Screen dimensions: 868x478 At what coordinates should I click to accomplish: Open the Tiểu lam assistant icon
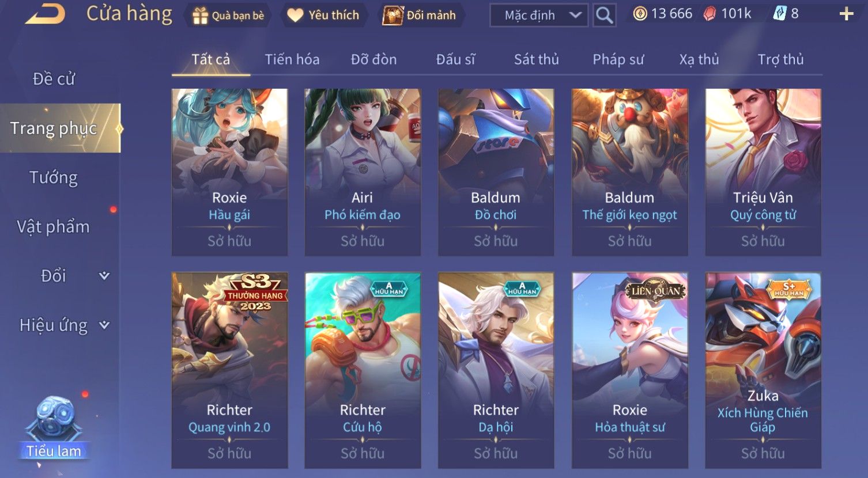point(54,427)
